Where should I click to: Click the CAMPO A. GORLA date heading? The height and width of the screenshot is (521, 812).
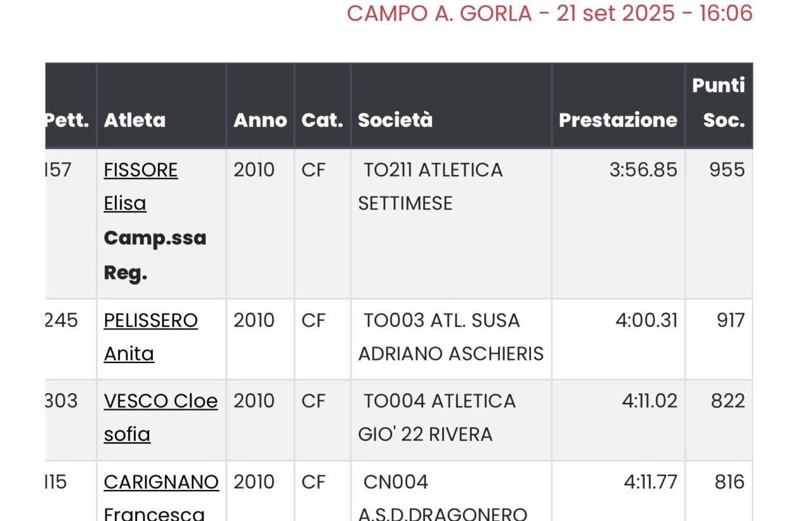[549, 13]
